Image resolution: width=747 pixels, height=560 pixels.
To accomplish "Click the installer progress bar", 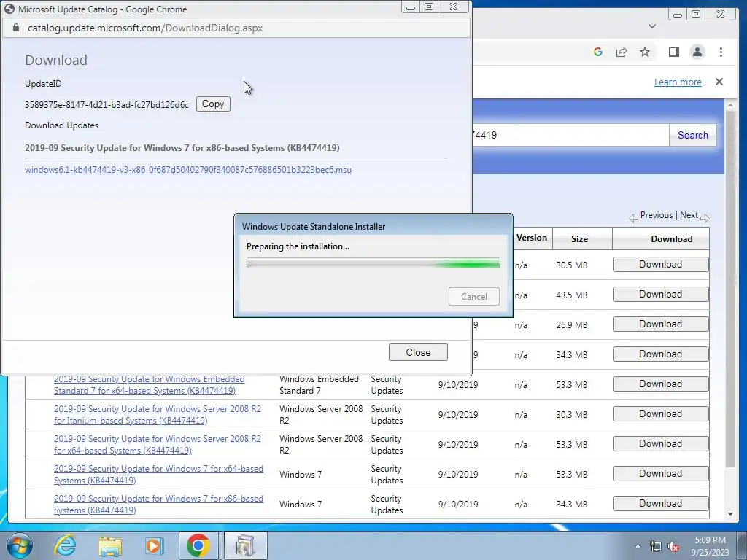I will tap(373, 263).
